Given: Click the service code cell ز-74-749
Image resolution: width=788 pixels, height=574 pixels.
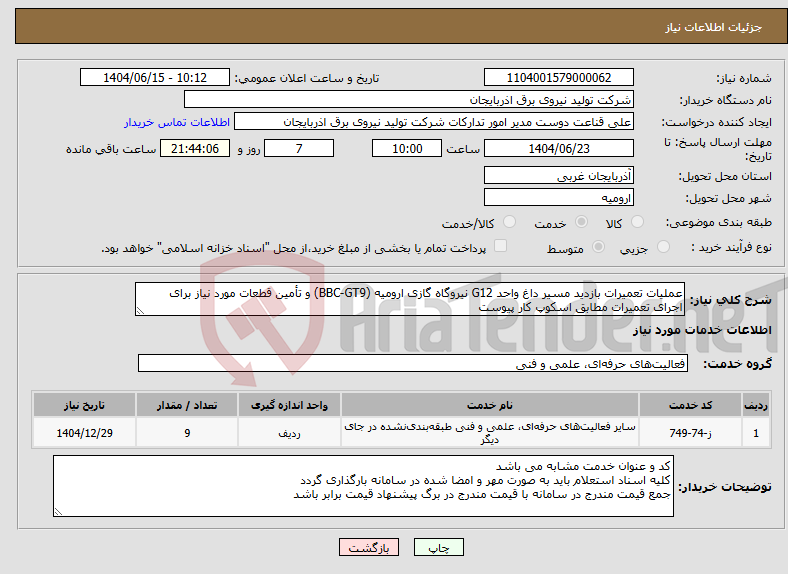Looking at the screenshot, I should [x=690, y=433].
